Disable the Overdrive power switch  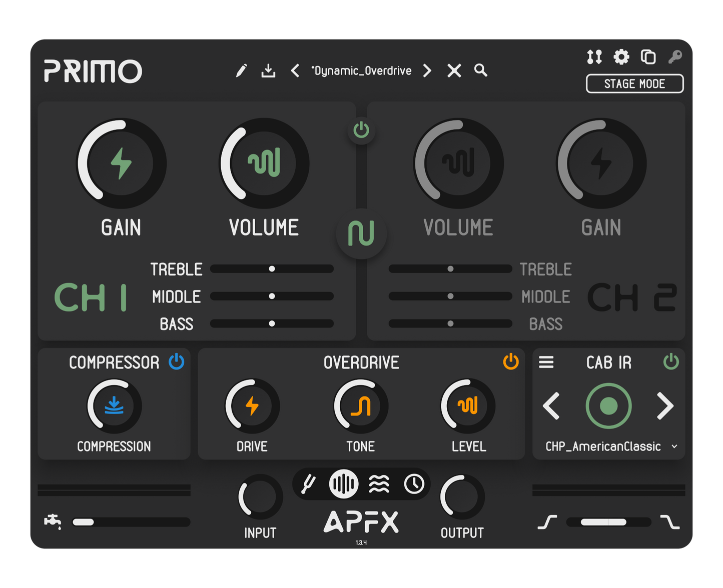[x=510, y=361]
